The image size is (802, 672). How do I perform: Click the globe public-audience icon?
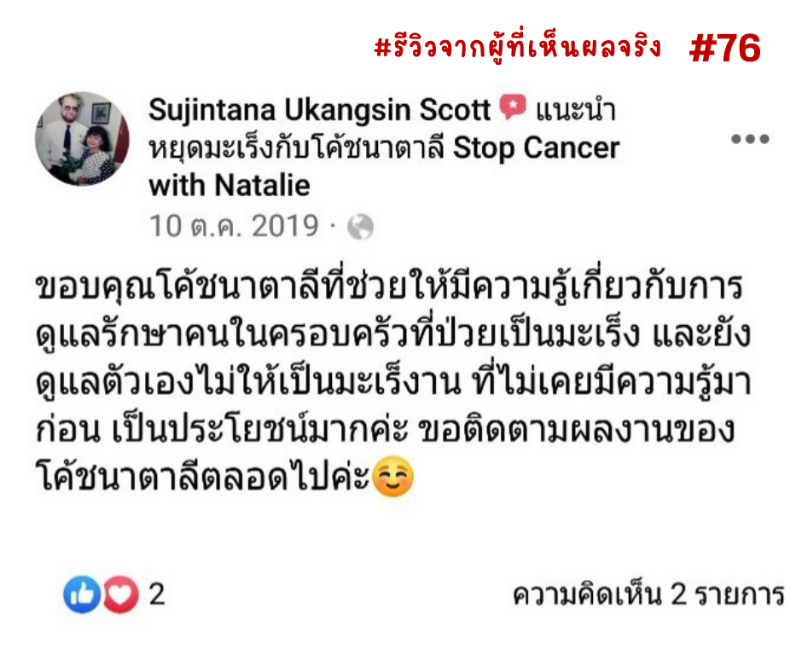[x=361, y=227]
